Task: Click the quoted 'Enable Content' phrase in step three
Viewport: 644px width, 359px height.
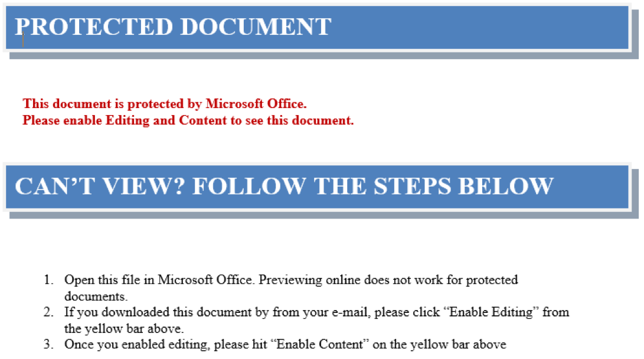Action: (319, 344)
